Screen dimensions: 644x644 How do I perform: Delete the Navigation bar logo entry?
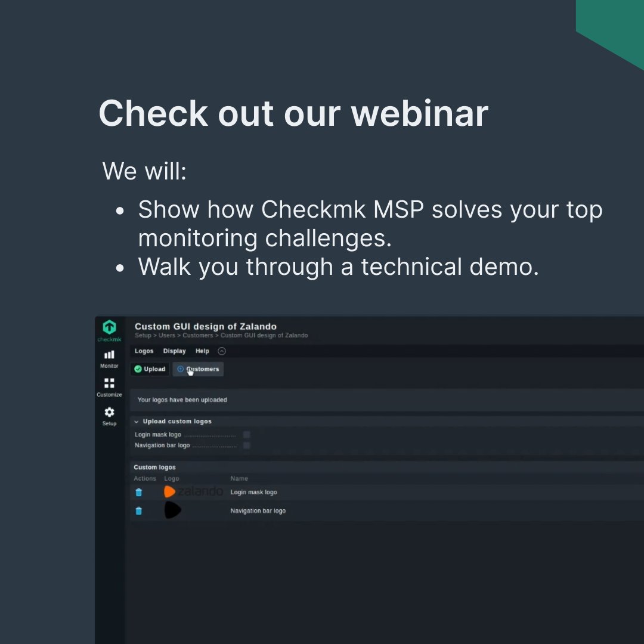139,511
